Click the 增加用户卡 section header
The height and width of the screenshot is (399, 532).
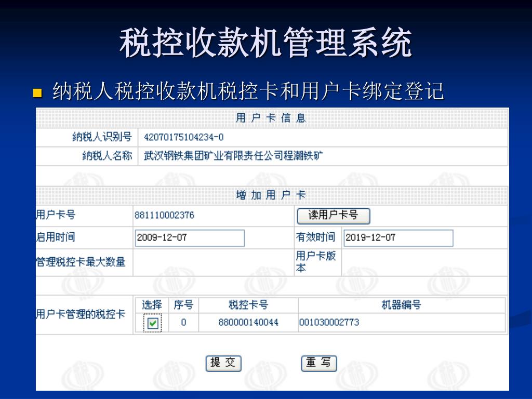pos(271,195)
